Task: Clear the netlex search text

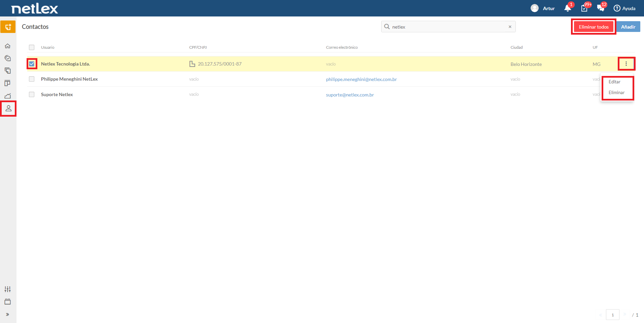Action: (x=510, y=27)
